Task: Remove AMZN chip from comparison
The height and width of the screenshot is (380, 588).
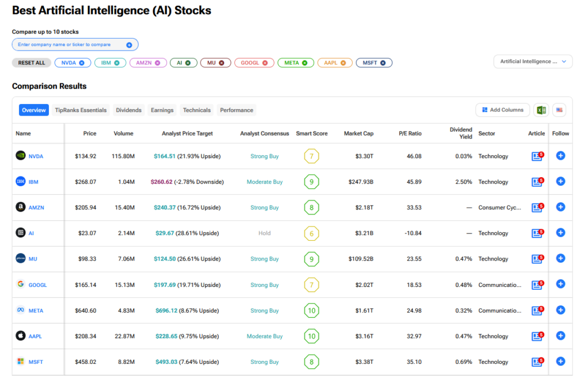Action: 157,63
